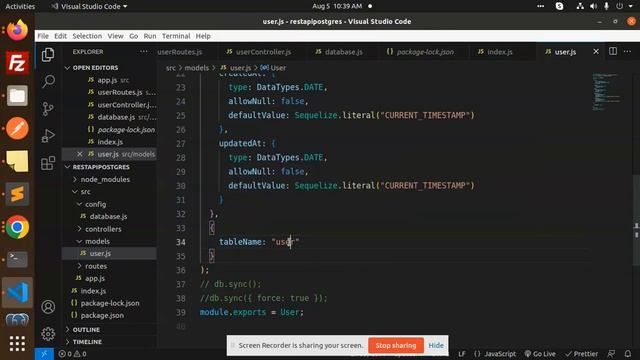The width and height of the screenshot is (640, 360).
Task: Open the Terminal menu
Action: coord(176,36)
